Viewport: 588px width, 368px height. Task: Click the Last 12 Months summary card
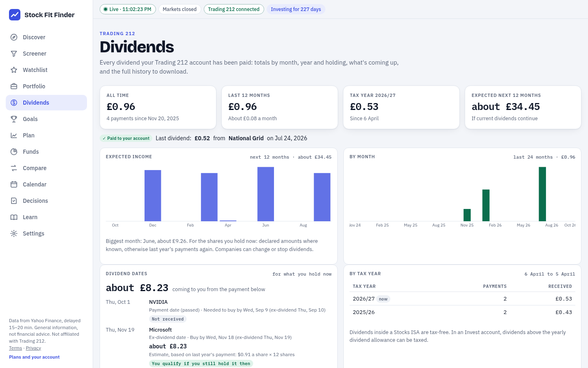(x=280, y=107)
